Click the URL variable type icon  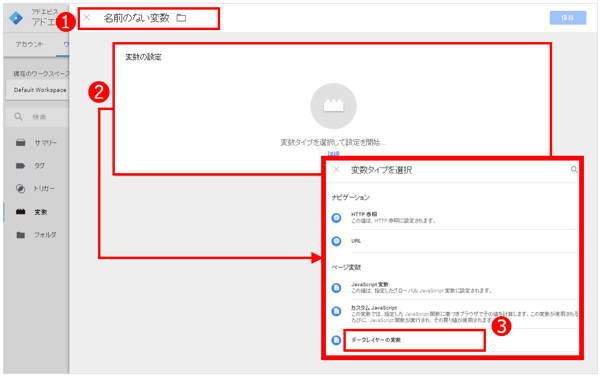coord(336,241)
